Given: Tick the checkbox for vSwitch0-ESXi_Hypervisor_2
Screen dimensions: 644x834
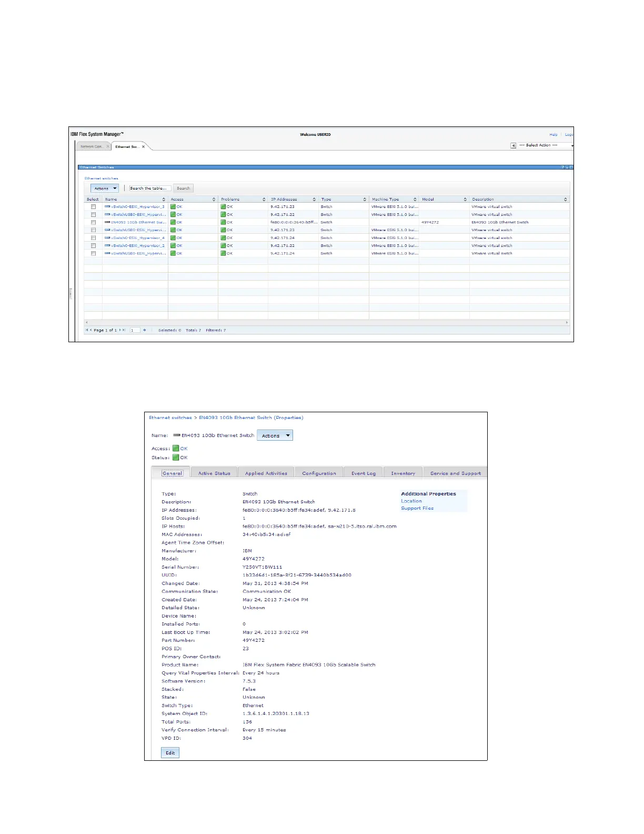Looking at the screenshot, I should tap(93, 246).
